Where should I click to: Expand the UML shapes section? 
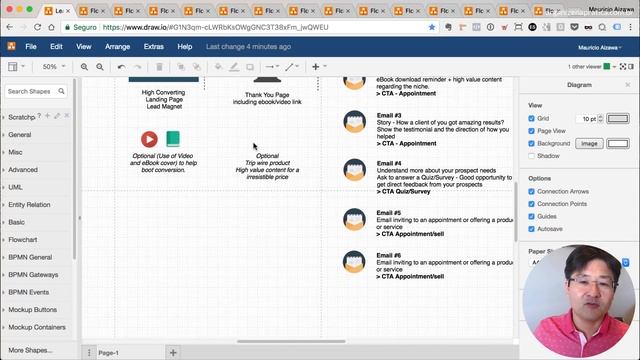point(15,187)
